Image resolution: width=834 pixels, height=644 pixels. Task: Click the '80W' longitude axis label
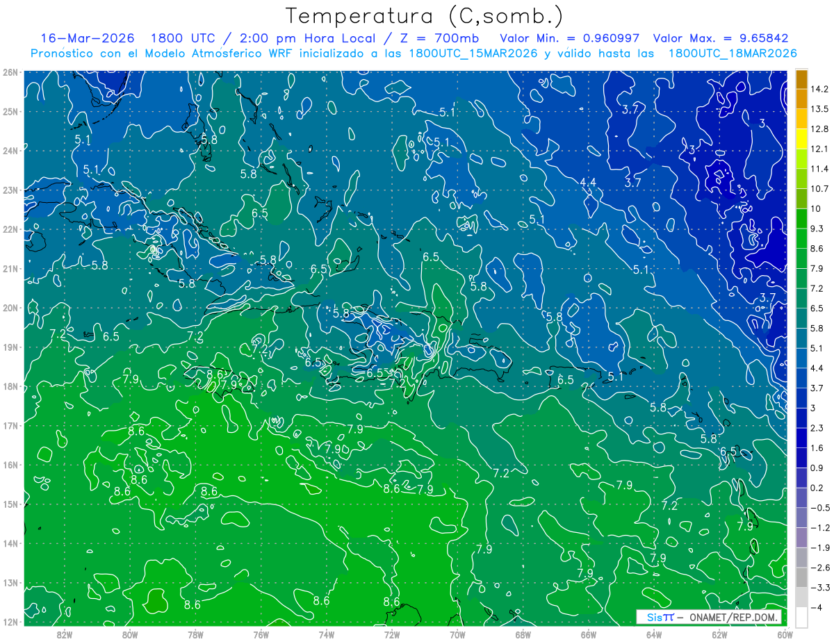coord(130,635)
